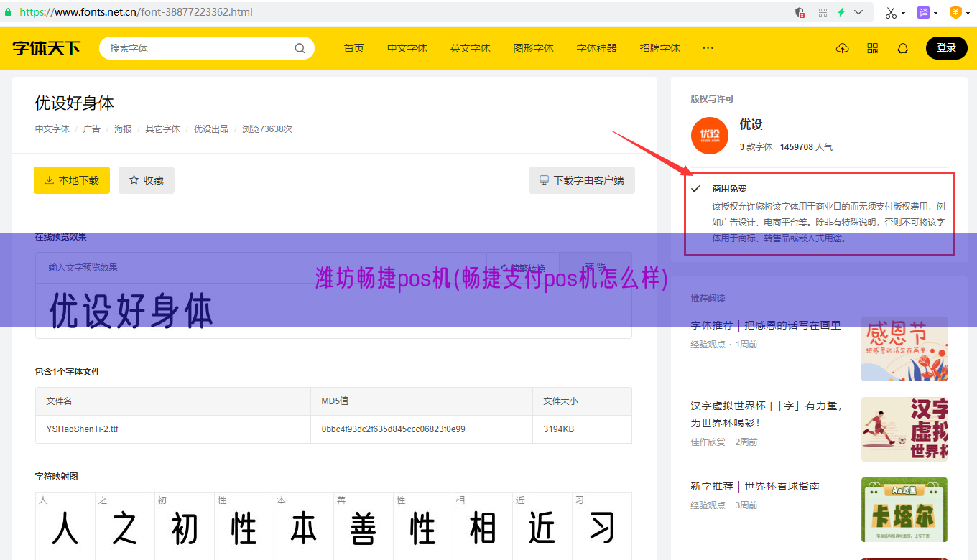Click the 其它字体 breadcrumb link

coord(163,129)
